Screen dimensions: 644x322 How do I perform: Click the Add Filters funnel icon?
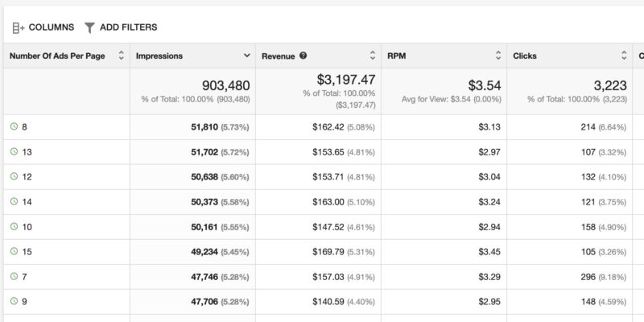(89, 27)
